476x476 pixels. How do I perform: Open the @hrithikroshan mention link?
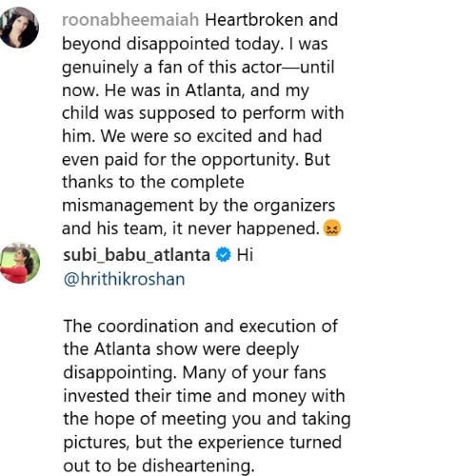[124, 280]
